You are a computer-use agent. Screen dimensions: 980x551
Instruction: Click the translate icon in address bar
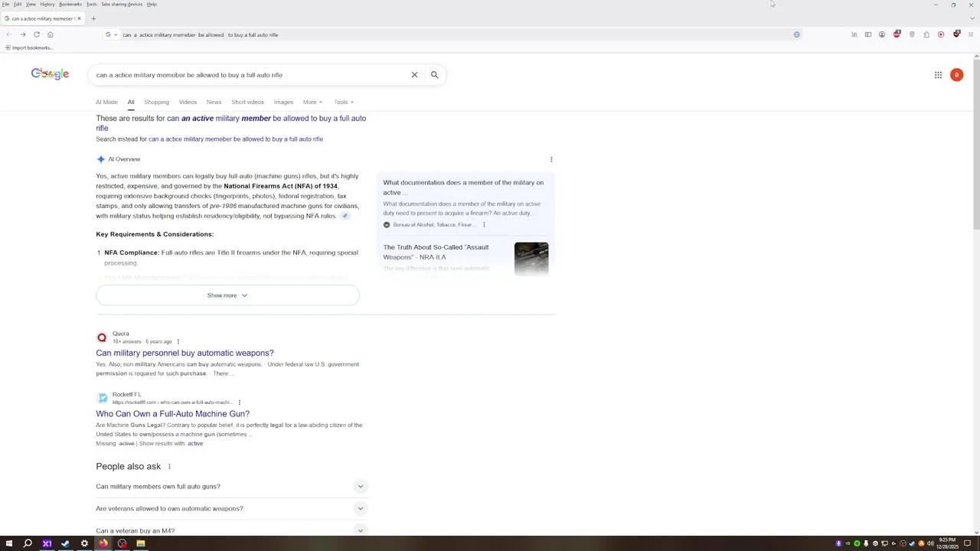coord(797,34)
